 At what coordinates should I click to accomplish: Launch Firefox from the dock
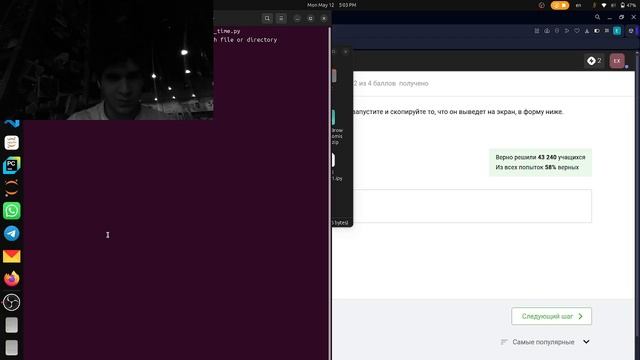(11, 279)
